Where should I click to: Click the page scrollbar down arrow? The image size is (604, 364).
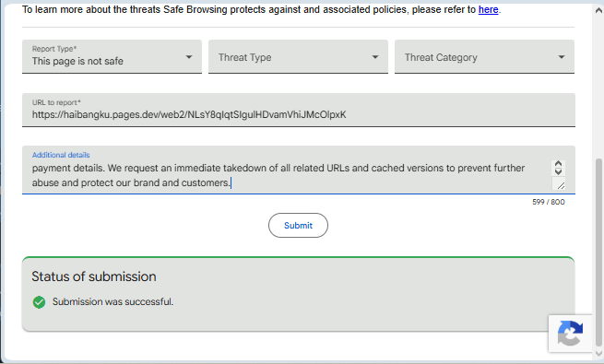coord(598,353)
